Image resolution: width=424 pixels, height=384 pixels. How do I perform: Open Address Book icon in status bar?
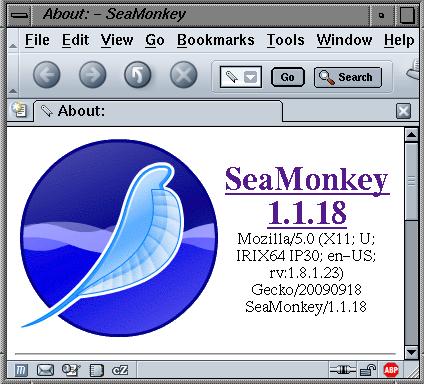pyautogui.click(x=96, y=370)
